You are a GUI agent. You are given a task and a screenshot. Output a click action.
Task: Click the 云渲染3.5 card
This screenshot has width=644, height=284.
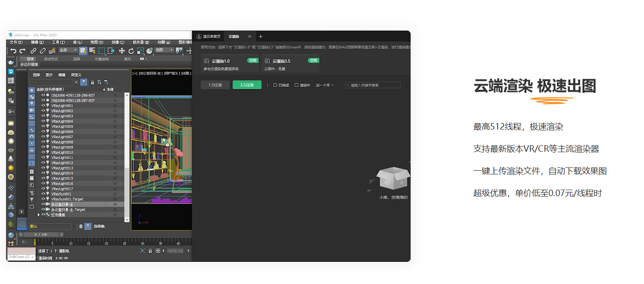(x=291, y=63)
